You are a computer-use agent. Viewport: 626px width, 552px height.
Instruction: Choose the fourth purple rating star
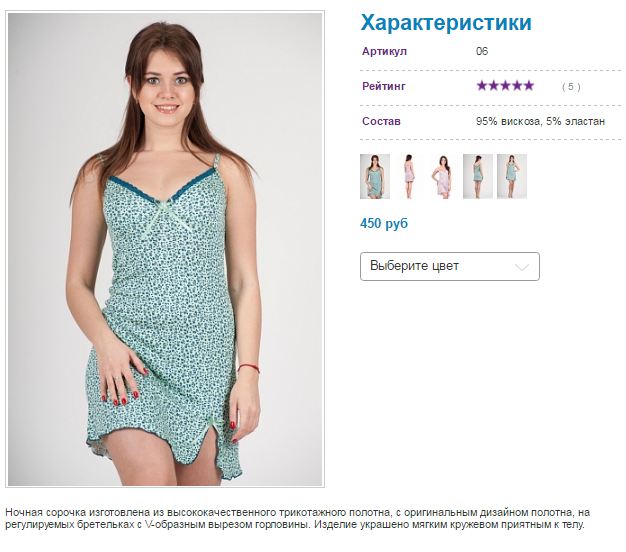(x=517, y=85)
